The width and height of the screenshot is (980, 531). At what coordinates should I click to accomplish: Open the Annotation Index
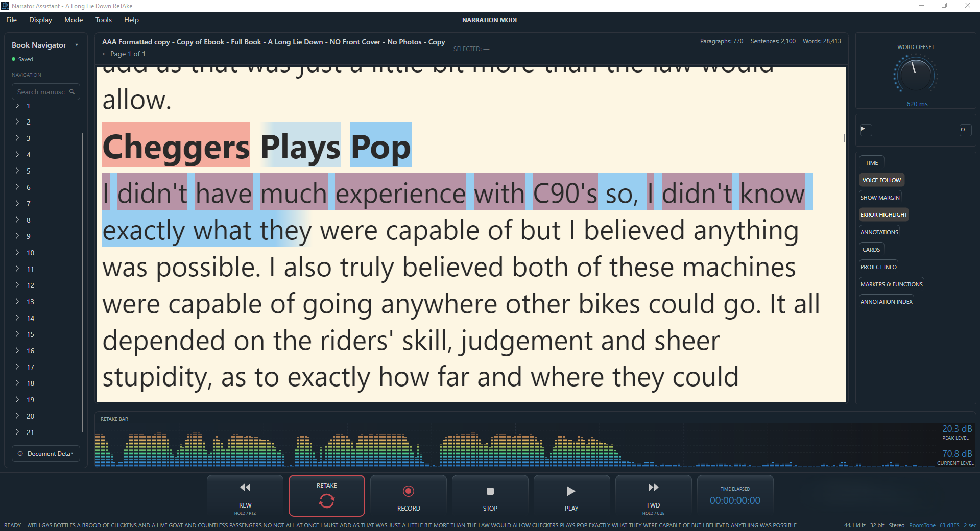(x=886, y=302)
